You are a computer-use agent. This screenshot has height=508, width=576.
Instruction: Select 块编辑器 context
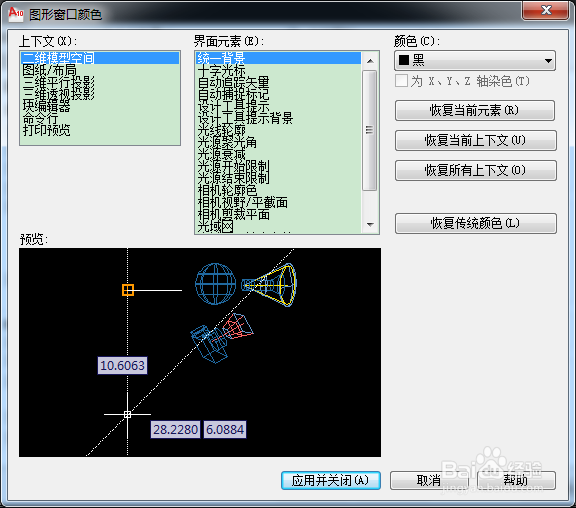click(x=100, y=106)
